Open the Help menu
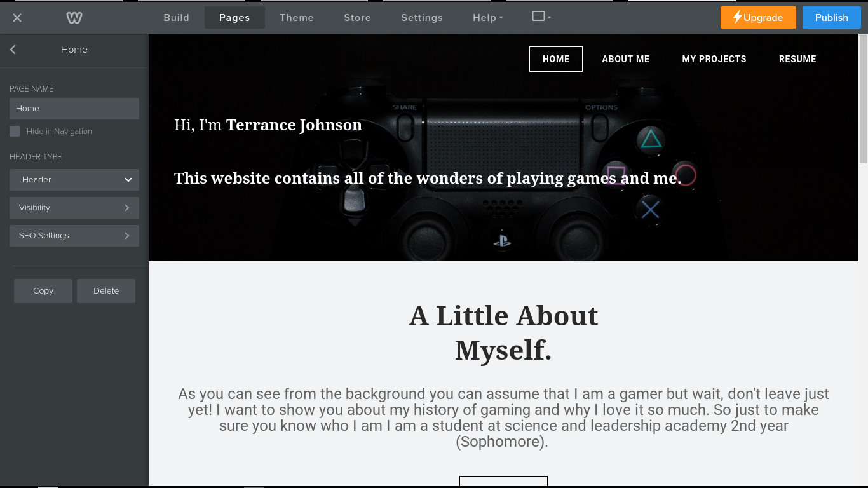 (487, 18)
